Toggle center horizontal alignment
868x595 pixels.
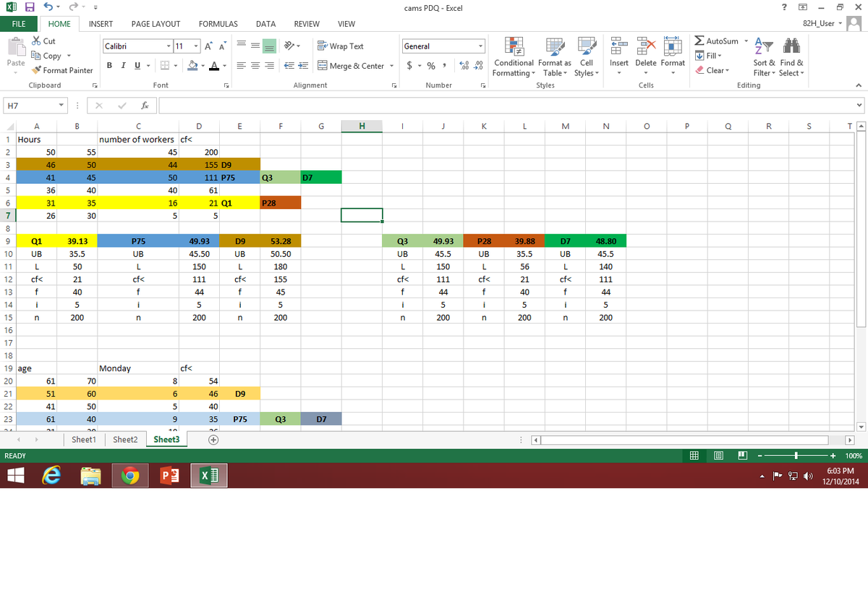click(255, 66)
